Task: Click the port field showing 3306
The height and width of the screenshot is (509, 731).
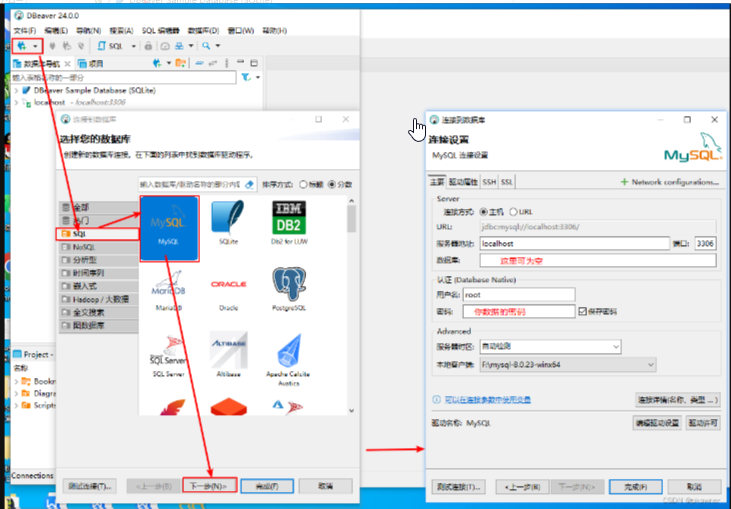Action: coord(705,243)
